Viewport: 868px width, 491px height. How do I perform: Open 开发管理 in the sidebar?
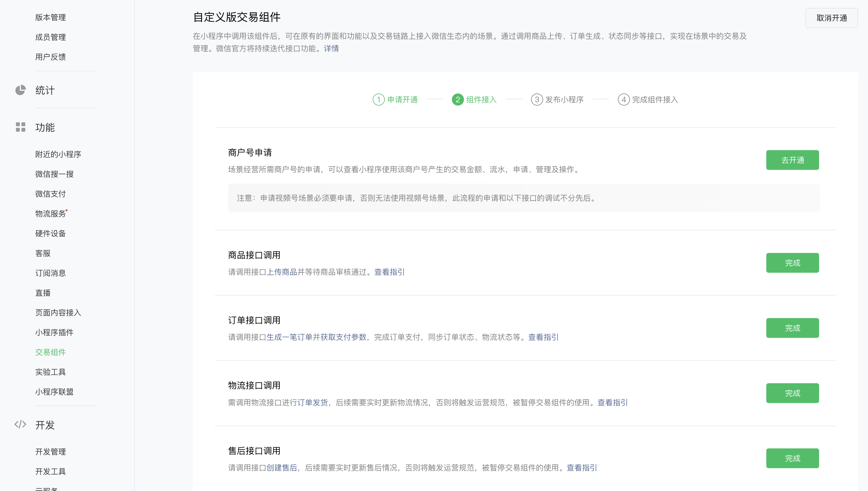pyautogui.click(x=50, y=451)
